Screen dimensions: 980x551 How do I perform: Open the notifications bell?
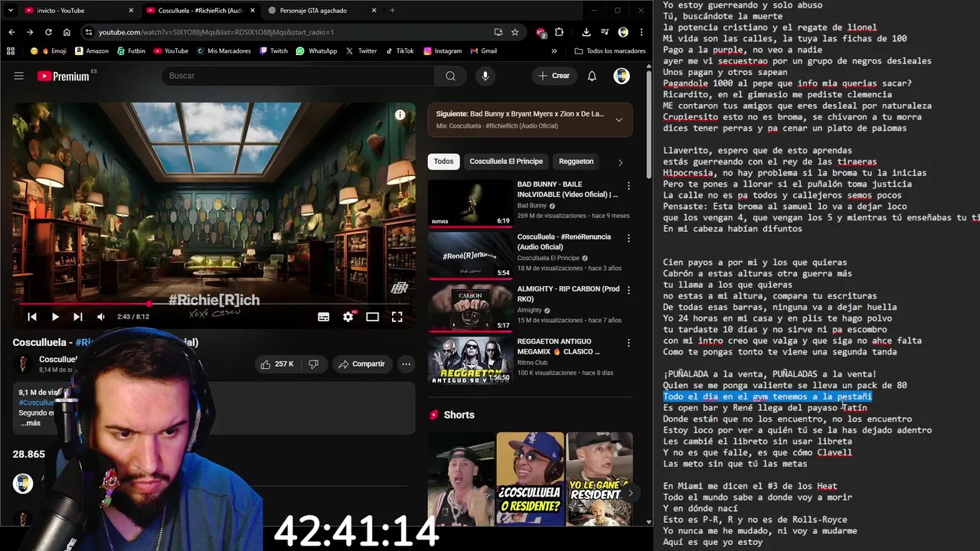click(592, 76)
